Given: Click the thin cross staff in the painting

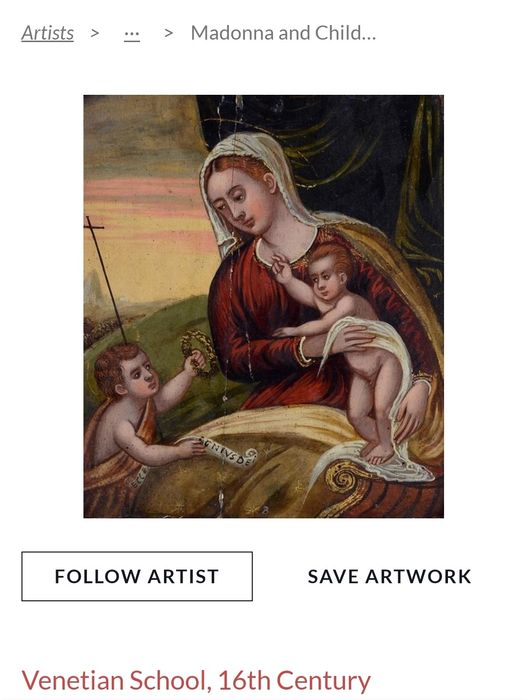Looking at the screenshot, I should 106,279.
